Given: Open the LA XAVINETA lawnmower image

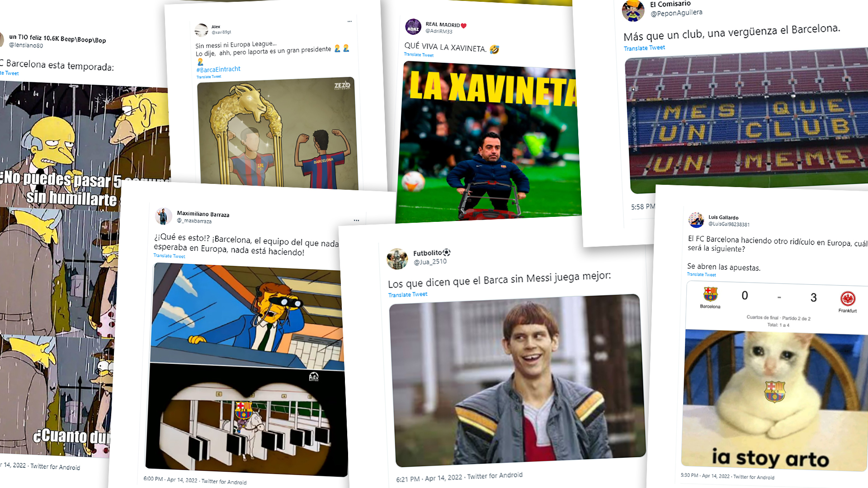Looking at the screenshot, I should point(488,141).
